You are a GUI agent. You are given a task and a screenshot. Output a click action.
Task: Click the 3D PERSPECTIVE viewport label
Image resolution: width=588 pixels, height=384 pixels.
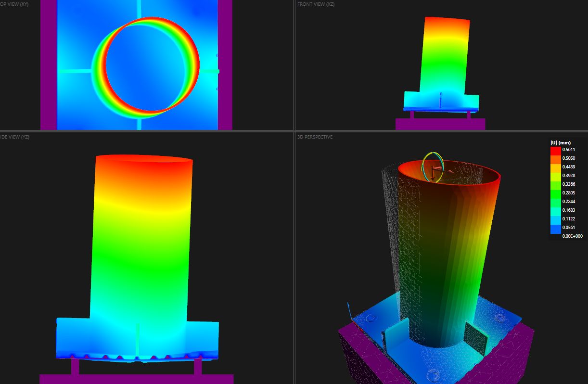coord(315,137)
